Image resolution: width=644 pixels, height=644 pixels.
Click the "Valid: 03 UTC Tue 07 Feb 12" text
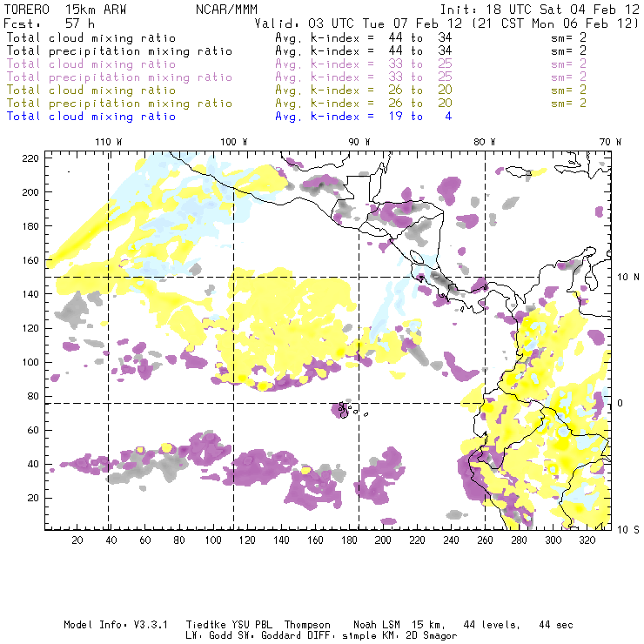click(359, 23)
